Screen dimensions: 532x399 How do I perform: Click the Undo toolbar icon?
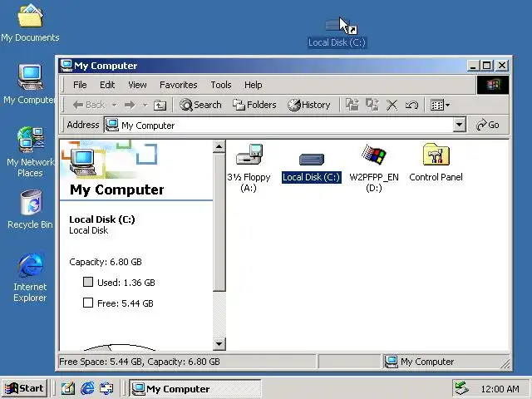[411, 105]
